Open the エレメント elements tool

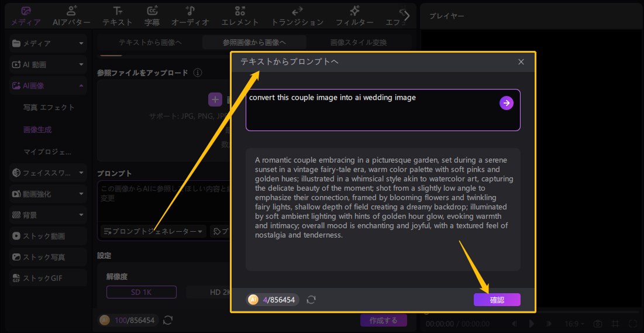240,16
